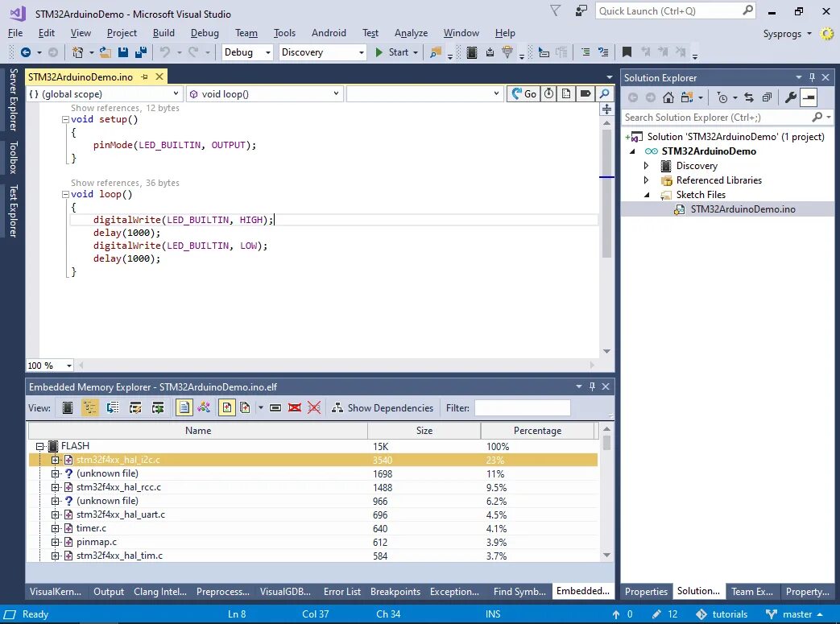
Task: Switch Memory Explorer to memory chip view
Action: (x=68, y=408)
